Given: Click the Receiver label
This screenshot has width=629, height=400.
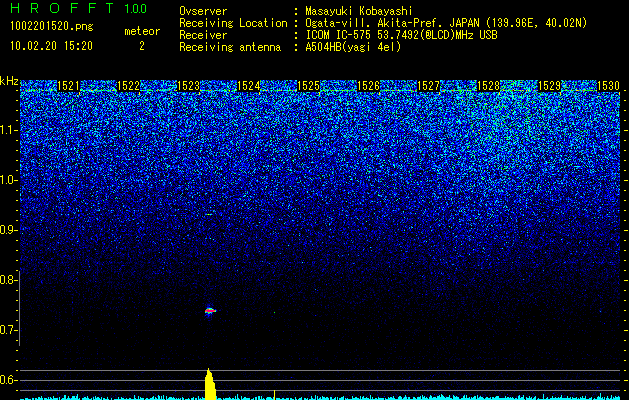Looking at the screenshot, I should point(203,35).
